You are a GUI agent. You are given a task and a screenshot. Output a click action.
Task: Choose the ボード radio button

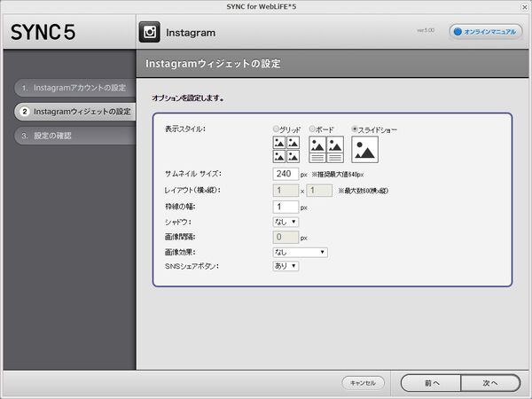(312, 129)
